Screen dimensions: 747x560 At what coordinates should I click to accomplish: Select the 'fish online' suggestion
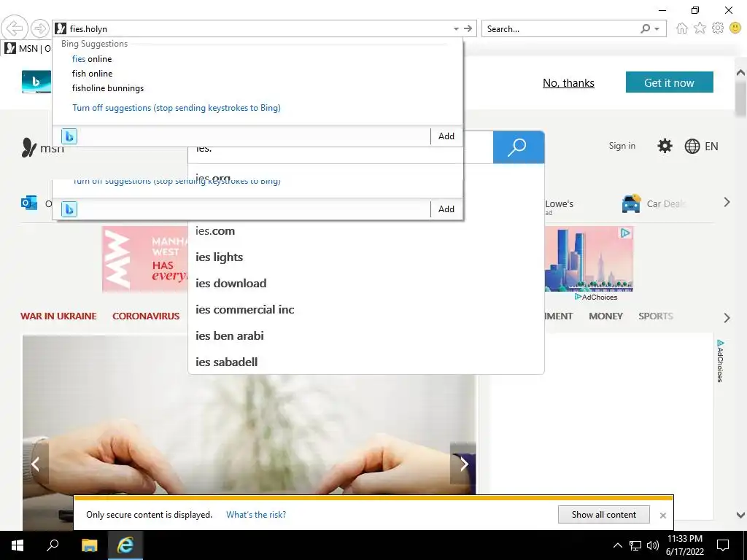(x=92, y=74)
